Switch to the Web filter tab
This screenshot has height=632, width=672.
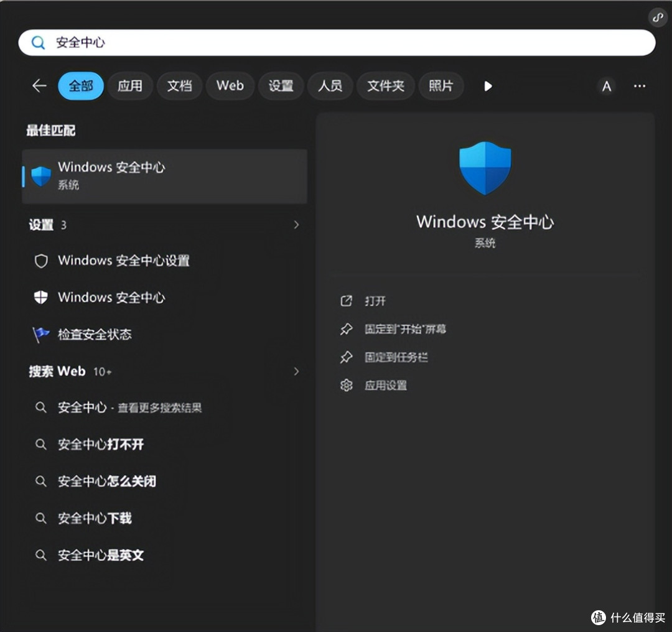[230, 86]
